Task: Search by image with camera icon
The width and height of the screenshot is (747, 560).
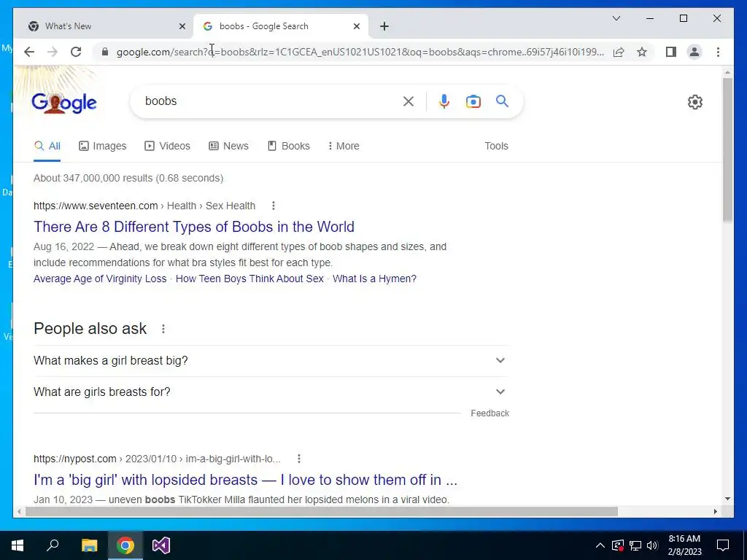Action: 473,101
